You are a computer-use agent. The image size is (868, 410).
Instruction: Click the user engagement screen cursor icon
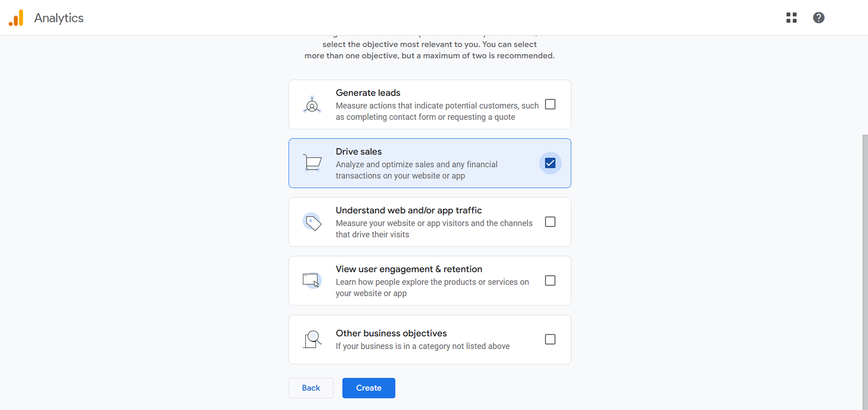point(312,280)
